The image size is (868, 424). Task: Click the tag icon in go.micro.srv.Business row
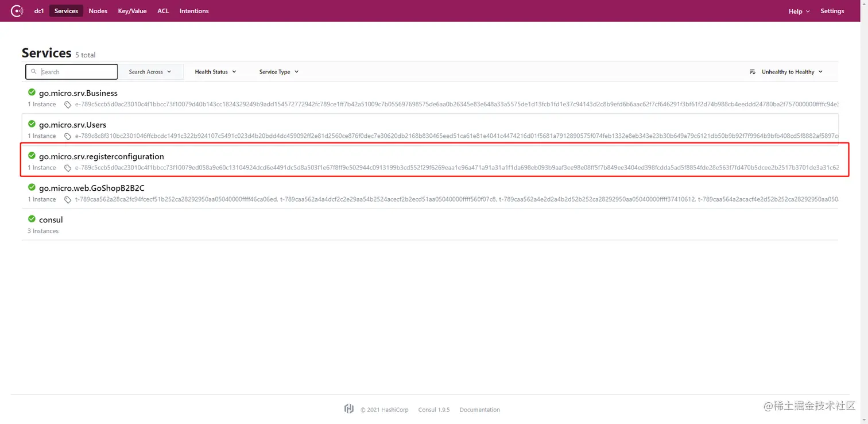pos(68,105)
